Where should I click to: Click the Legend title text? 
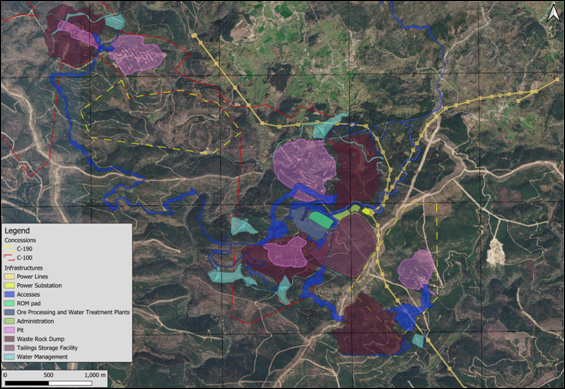[17, 231]
